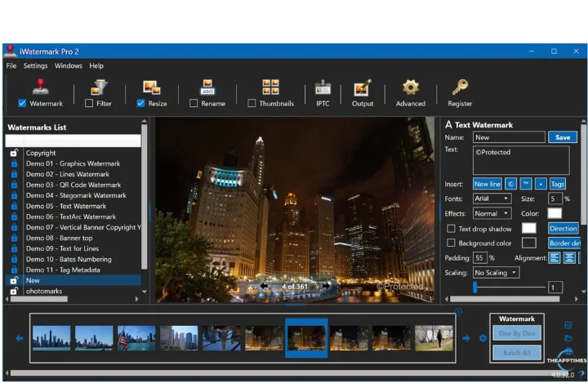
Task: Click the Watermark stamp toolbar icon
Action: coord(41,87)
